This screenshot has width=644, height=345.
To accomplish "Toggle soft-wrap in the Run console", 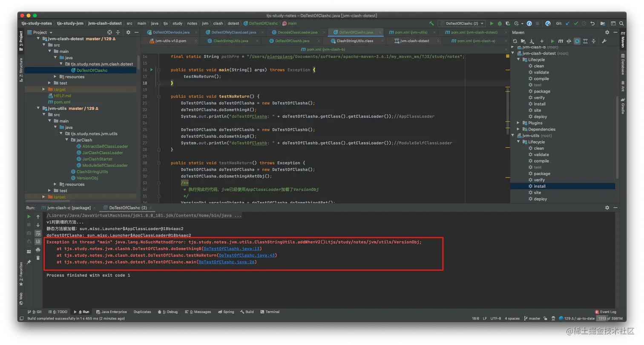I will (38, 233).
